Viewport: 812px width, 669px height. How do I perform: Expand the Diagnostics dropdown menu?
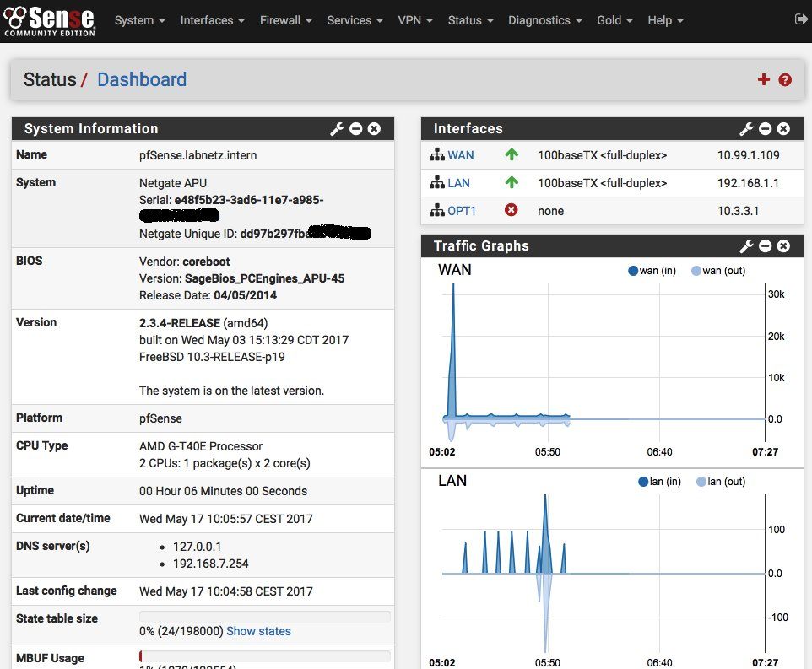(544, 21)
